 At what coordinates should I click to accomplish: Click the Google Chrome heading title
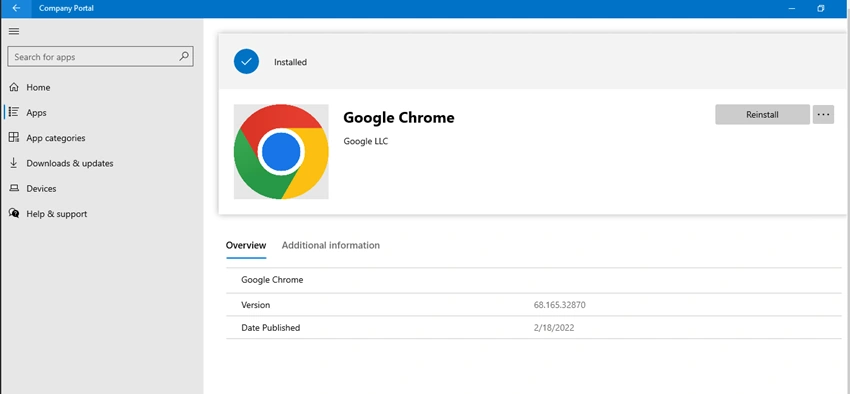point(399,117)
